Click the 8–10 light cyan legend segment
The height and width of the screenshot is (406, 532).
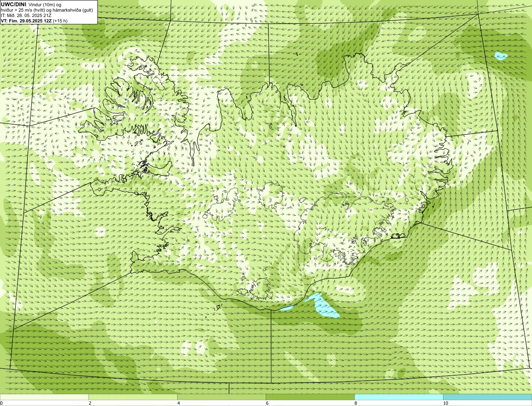click(399, 397)
